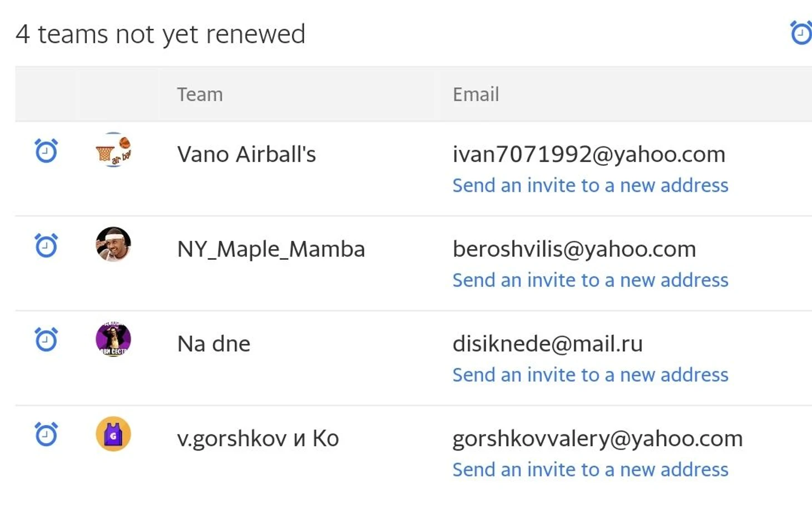Click the Email column header
Viewport: 812px width, 519px height.
476,95
